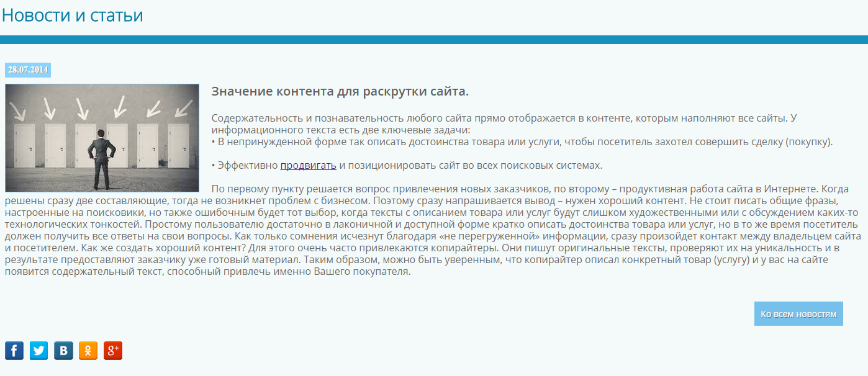Share the article on Twitter
Viewport: 868px width, 376px height.
39,351
